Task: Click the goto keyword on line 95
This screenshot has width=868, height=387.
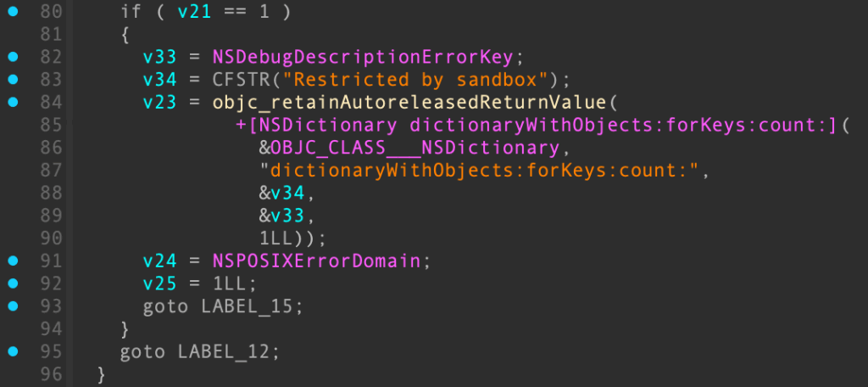Action: click(x=142, y=351)
